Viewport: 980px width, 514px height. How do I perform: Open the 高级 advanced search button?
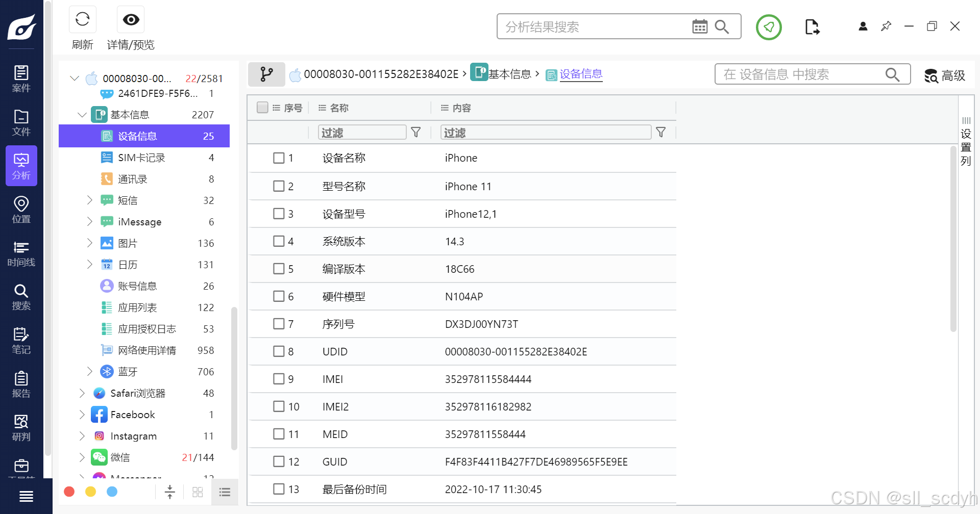click(x=945, y=75)
